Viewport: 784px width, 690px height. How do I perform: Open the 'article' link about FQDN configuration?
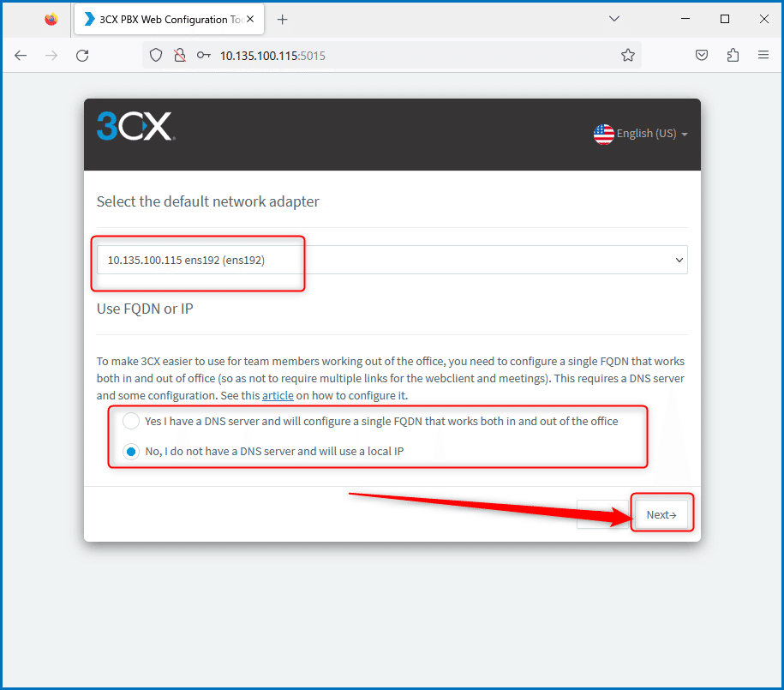(x=278, y=395)
